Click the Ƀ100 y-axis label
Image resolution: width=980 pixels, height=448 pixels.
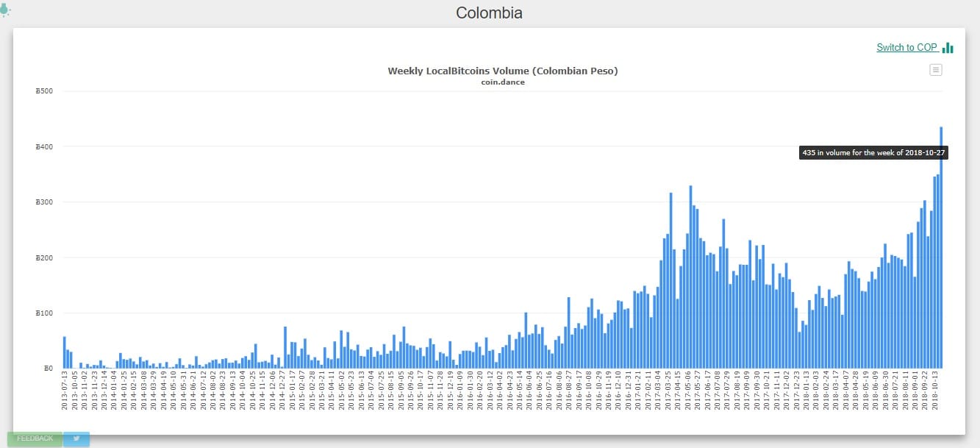coord(44,313)
